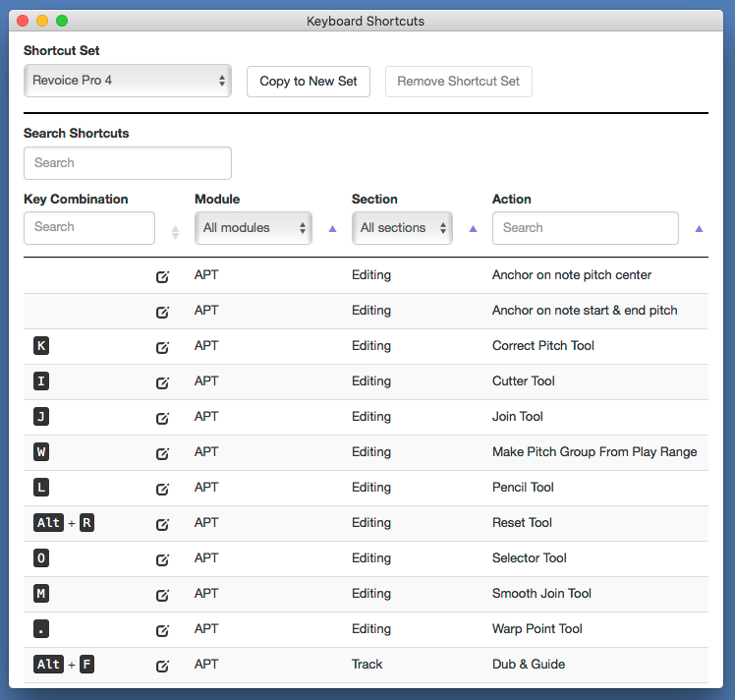Open the Shortcut Set dropdown
The height and width of the screenshot is (700, 735).
127,81
